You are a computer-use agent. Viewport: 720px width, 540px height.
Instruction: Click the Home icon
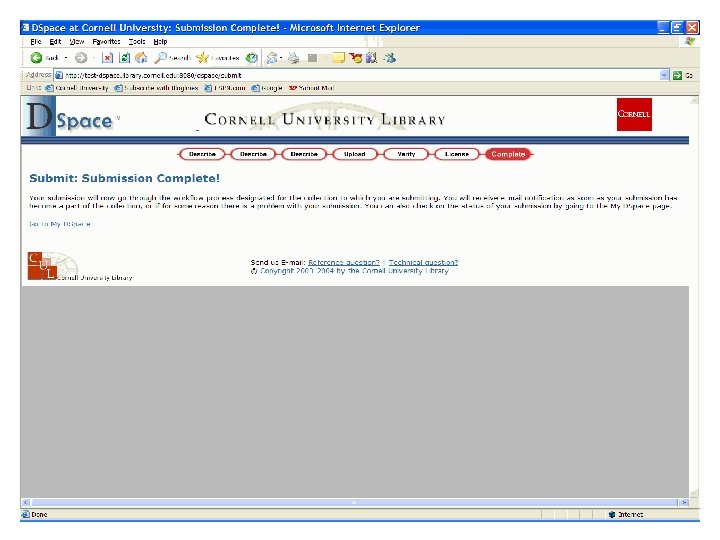click(x=141, y=58)
